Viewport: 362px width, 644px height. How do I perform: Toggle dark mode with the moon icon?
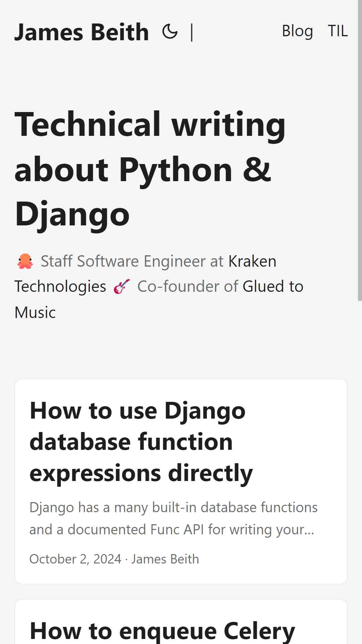click(170, 32)
